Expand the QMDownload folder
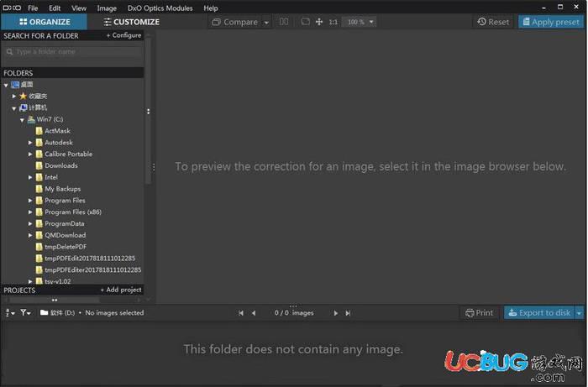Image resolution: width=588 pixels, height=387 pixels. pos(30,235)
